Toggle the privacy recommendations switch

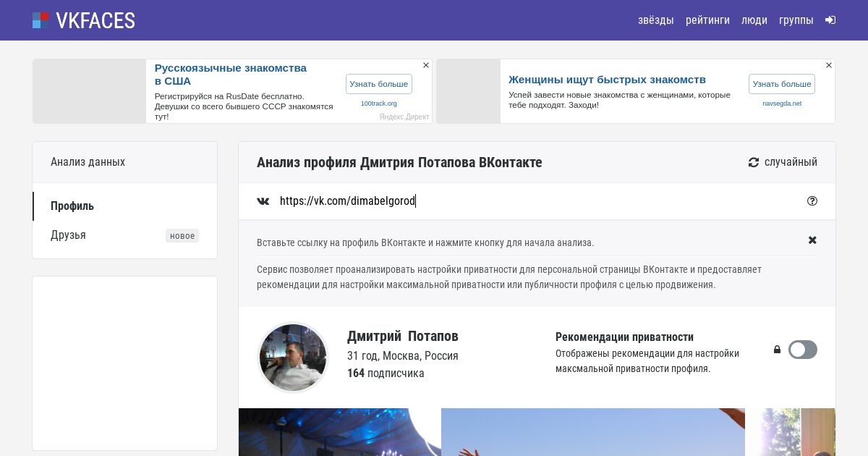pyautogui.click(x=803, y=350)
